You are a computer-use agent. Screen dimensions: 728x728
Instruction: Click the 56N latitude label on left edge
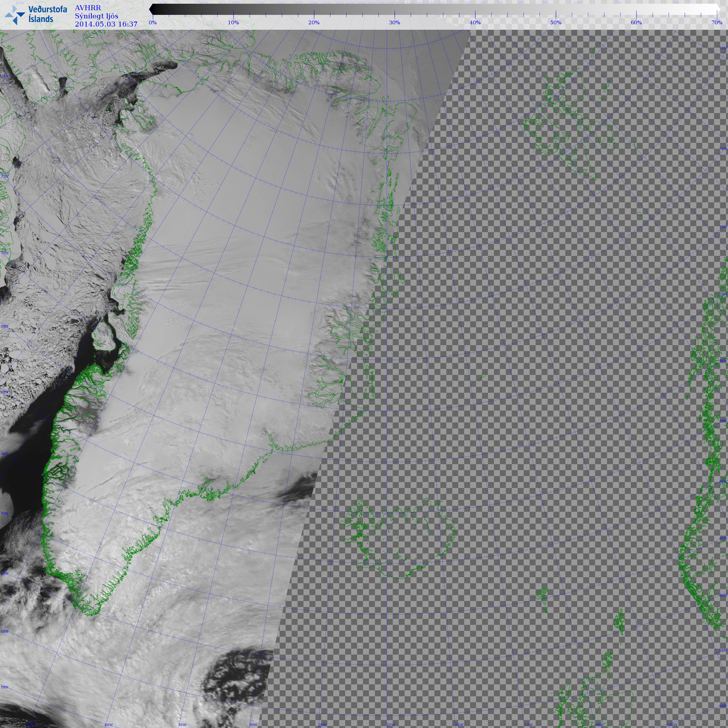[x=4, y=687]
